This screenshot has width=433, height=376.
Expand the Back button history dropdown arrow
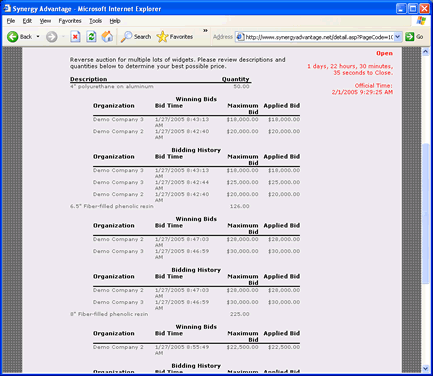[x=38, y=37]
